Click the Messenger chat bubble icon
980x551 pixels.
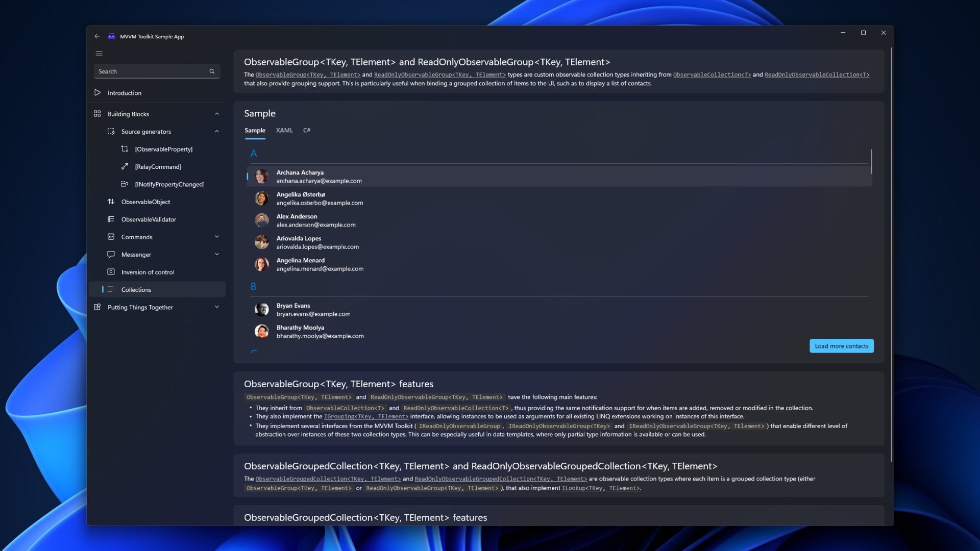point(111,254)
